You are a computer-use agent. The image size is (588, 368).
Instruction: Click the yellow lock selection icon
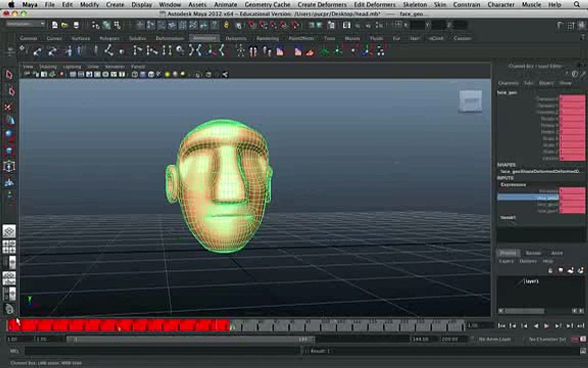coord(226,25)
